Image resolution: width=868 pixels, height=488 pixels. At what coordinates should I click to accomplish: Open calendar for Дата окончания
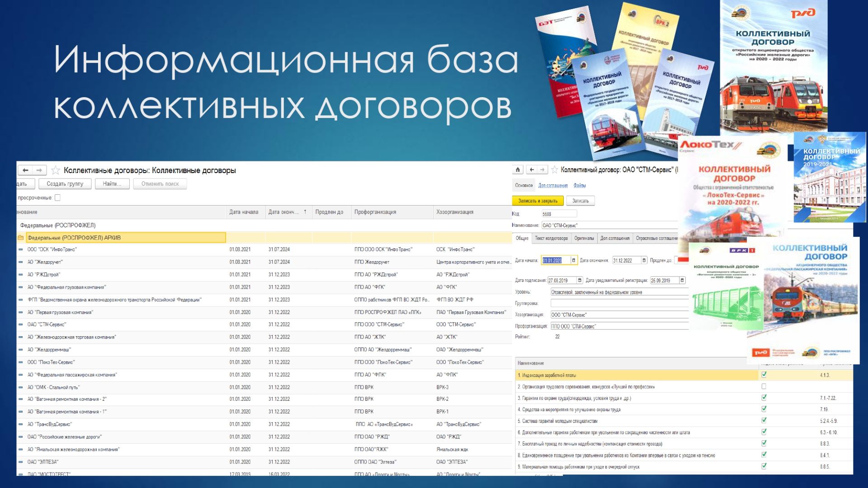tap(644, 260)
